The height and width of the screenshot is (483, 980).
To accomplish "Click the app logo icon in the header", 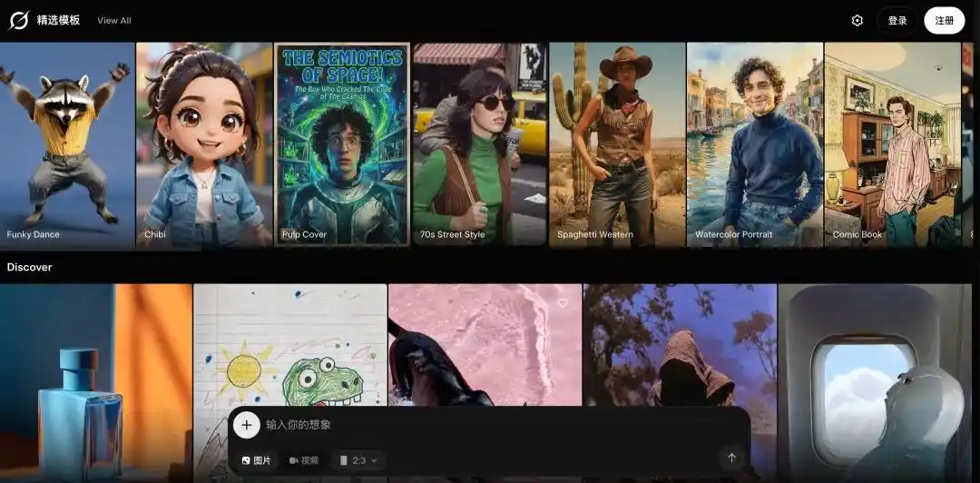I will tap(18, 20).
